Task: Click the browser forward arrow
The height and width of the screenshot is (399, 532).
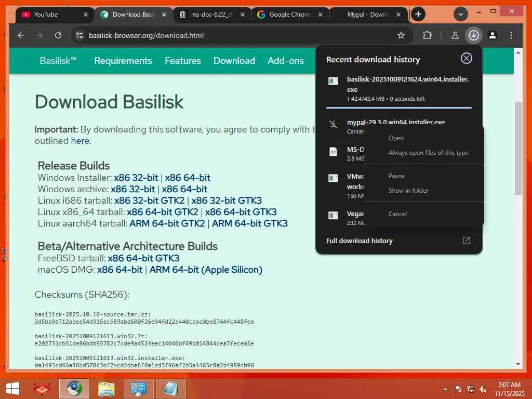Action: point(39,35)
